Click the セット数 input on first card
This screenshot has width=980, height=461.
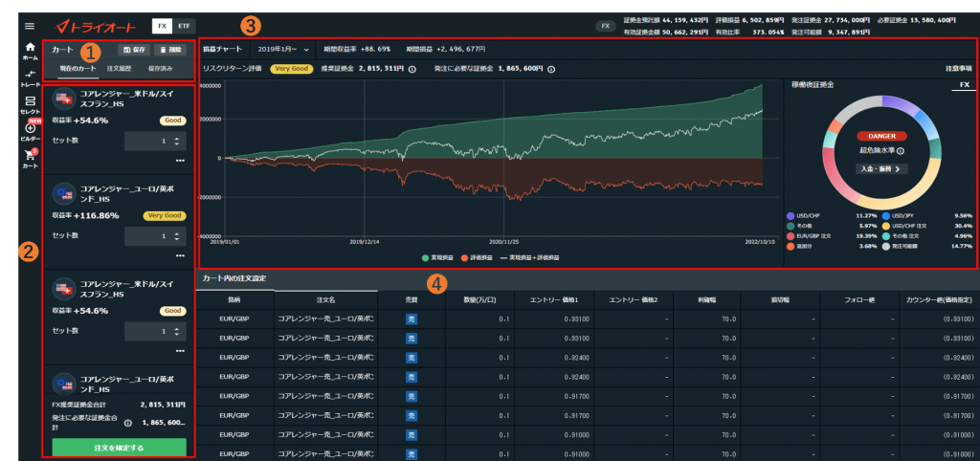point(155,142)
